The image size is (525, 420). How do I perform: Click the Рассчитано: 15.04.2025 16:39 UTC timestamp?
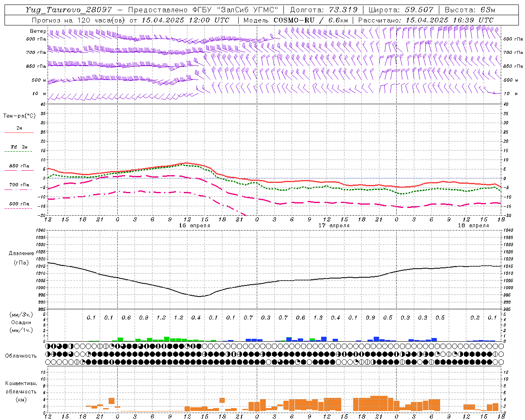coord(426,20)
